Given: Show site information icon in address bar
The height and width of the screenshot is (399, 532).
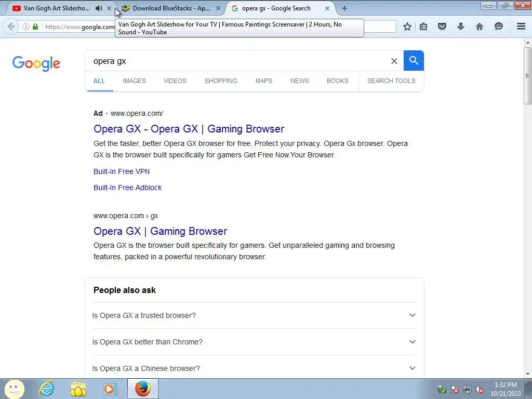Looking at the screenshot, I should (26, 26).
